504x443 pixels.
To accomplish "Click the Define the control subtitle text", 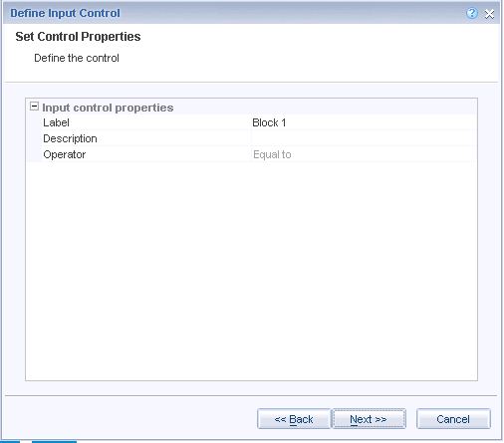I will tap(77, 58).
